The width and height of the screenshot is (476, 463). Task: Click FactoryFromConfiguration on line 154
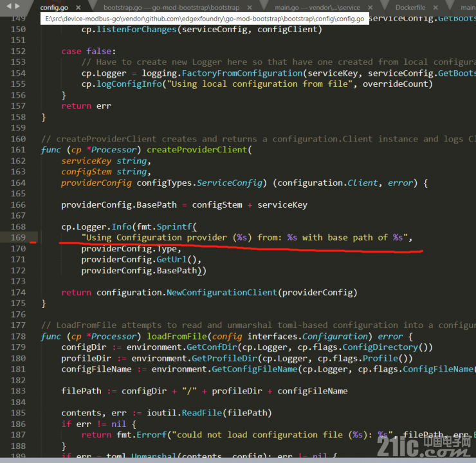243,73
